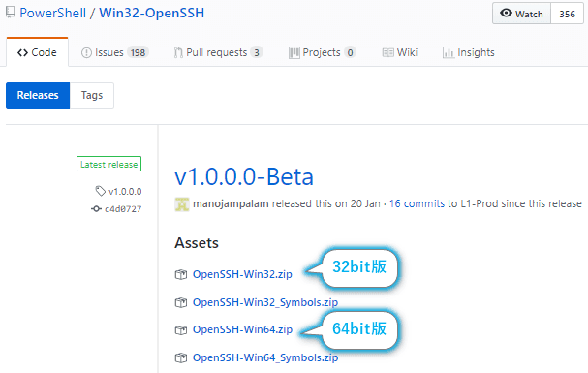The height and width of the screenshot is (373, 588).
Task: Click the Issues tab exclamation icon
Action: [86, 53]
